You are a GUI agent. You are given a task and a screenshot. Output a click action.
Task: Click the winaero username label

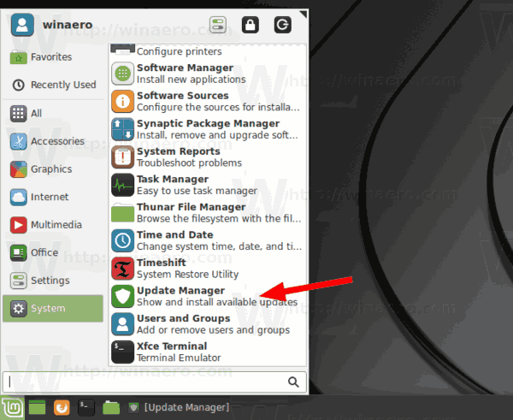[68, 25]
